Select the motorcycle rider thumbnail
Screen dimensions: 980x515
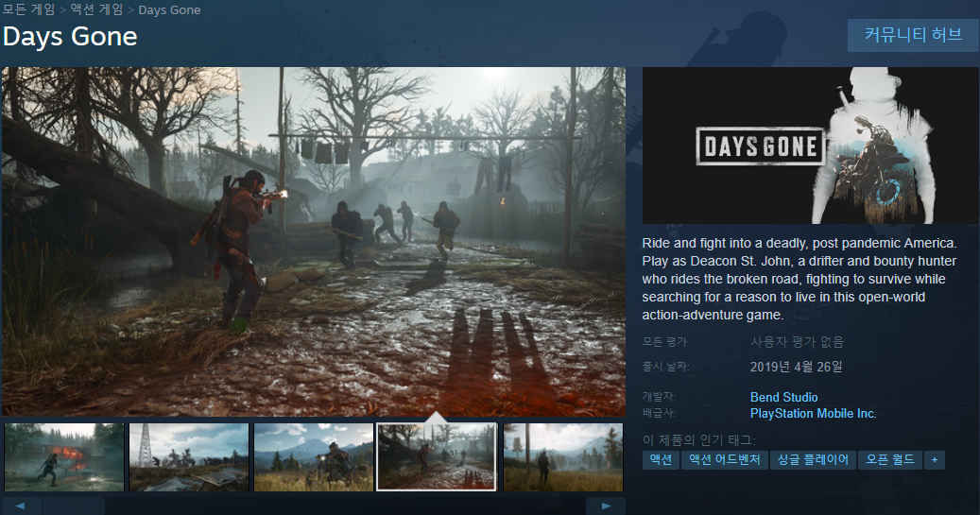click(x=313, y=456)
